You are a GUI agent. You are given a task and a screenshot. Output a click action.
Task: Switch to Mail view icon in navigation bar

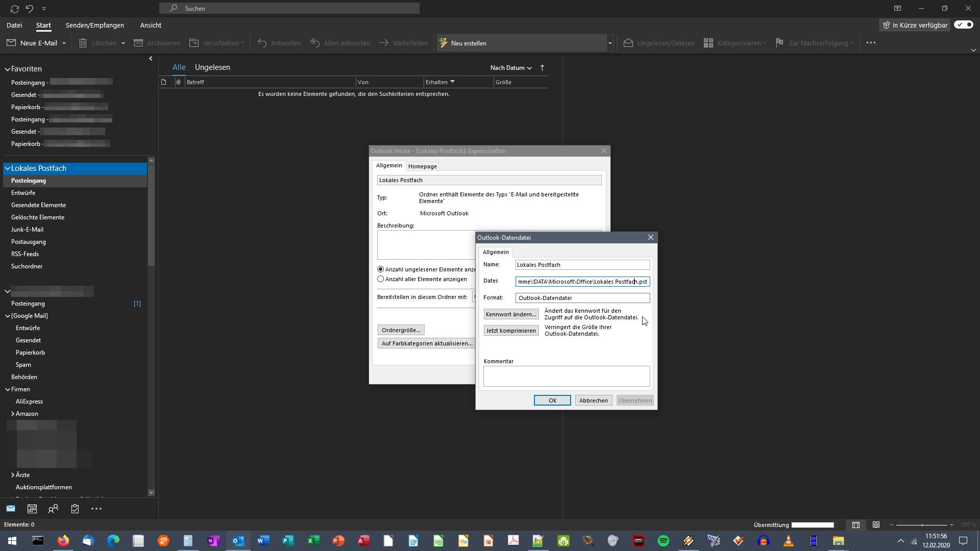pos(11,509)
